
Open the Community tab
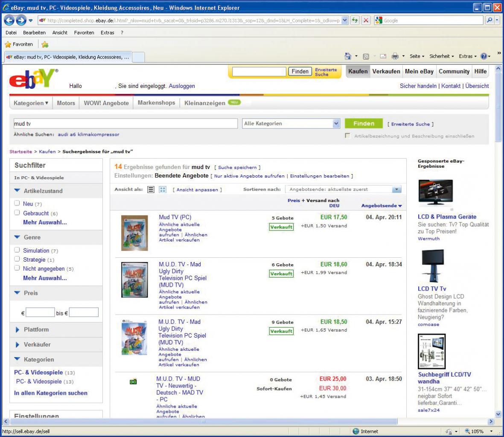(x=454, y=71)
